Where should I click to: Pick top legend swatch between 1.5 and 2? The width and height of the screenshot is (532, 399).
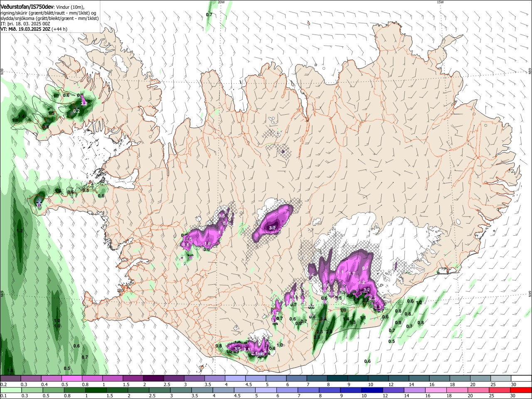133,379
